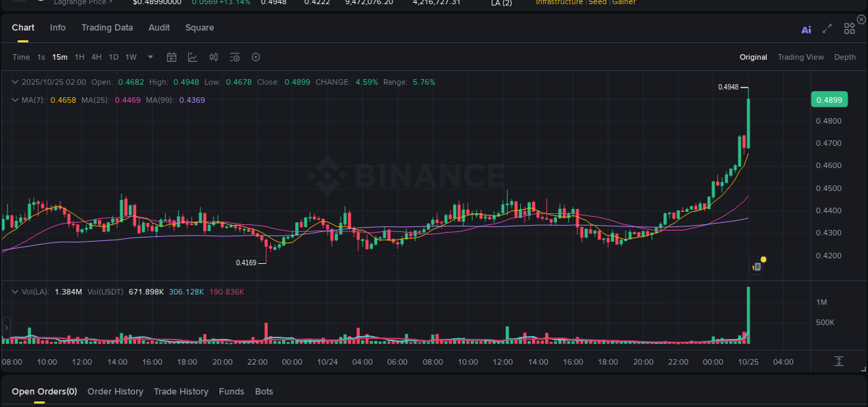Open the date range calendar picker
868x407 pixels.
coord(172,57)
